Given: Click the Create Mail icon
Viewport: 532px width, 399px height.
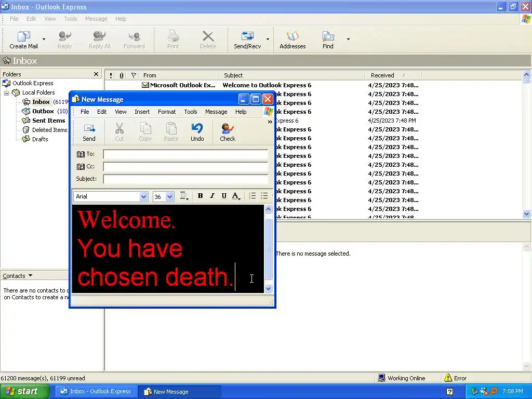Looking at the screenshot, I should 24,36.
